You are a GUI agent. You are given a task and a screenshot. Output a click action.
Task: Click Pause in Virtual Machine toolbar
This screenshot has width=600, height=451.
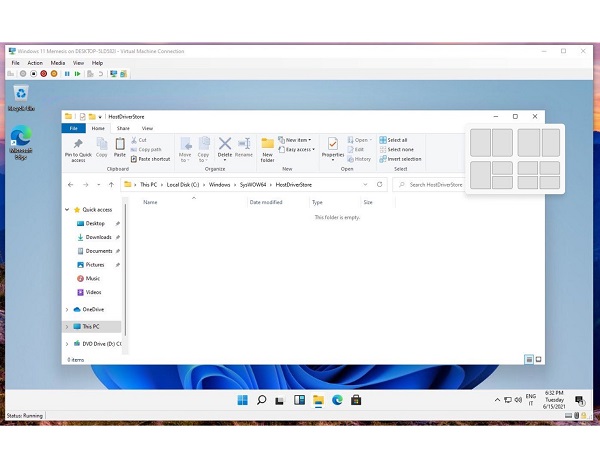pyautogui.click(x=67, y=74)
